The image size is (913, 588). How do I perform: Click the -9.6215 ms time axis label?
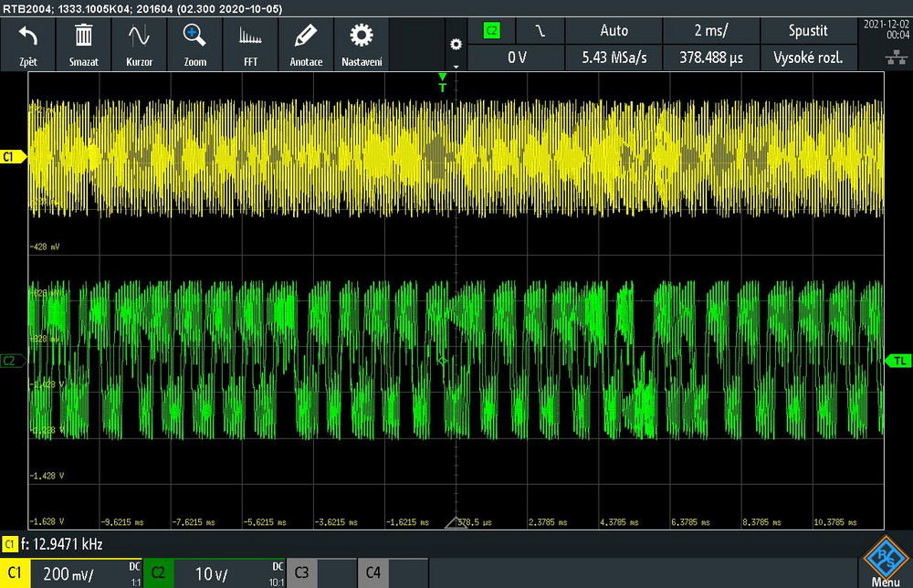122,522
